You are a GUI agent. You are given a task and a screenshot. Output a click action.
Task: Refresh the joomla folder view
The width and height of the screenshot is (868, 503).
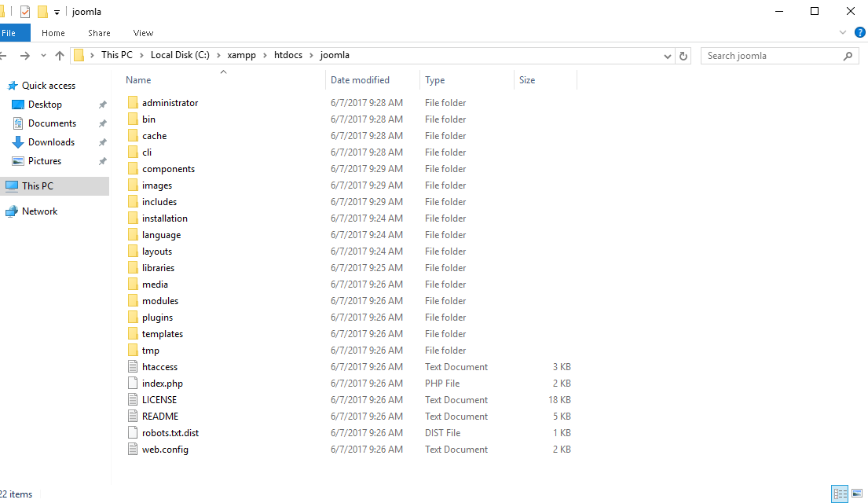[683, 56]
